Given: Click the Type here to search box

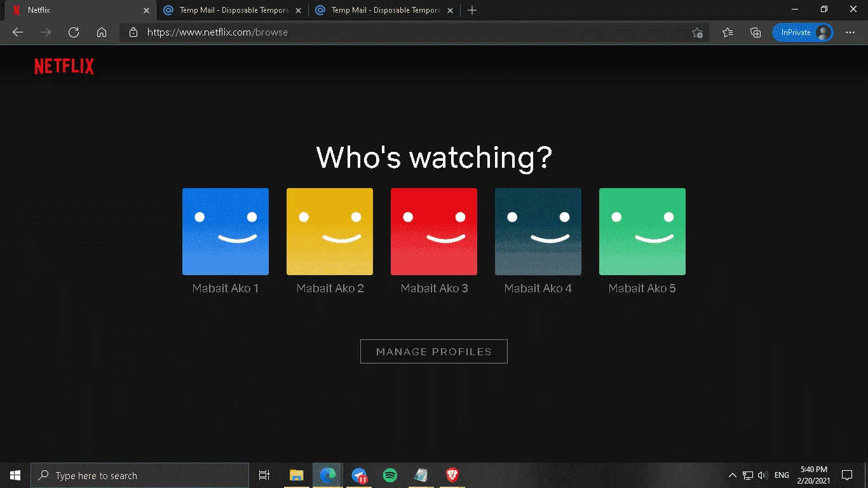Looking at the screenshot, I should [140, 475].
